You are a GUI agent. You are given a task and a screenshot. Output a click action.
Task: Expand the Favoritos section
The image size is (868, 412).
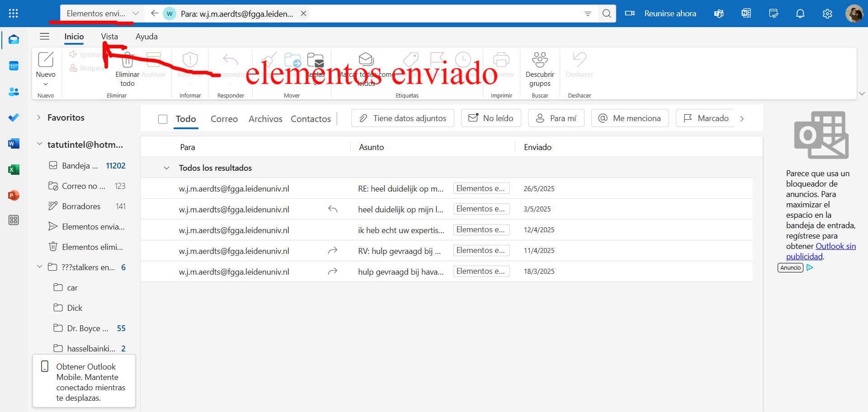tap(39, 117)
